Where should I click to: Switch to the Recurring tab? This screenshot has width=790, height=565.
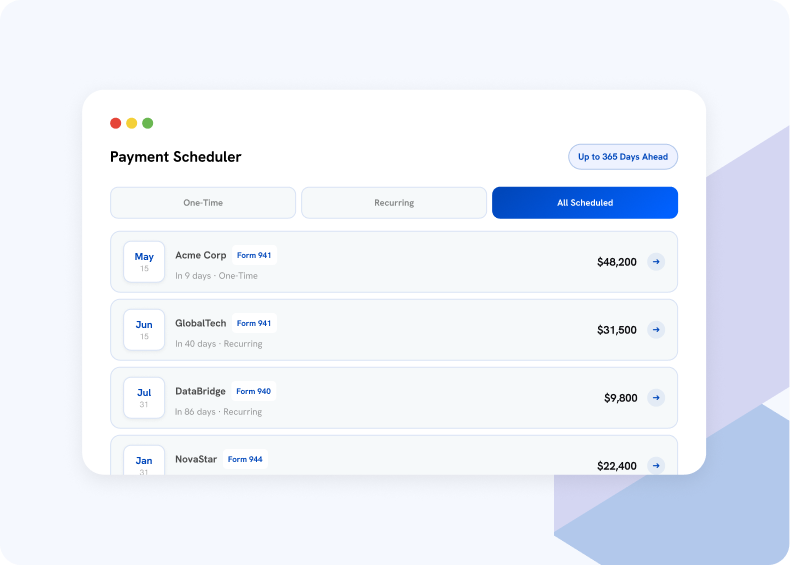pyautogui.click(x=394, y=203)
